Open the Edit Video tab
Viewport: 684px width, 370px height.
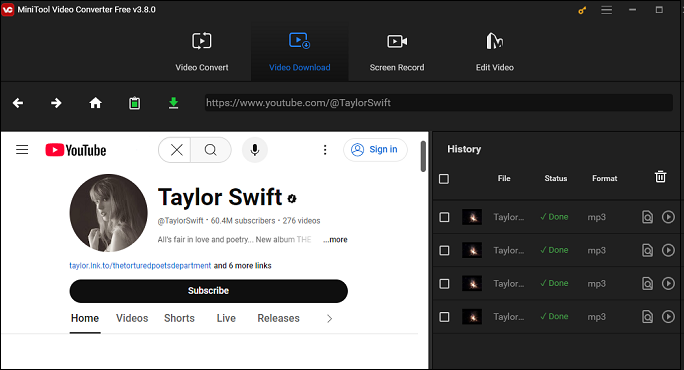click(494, 52)
